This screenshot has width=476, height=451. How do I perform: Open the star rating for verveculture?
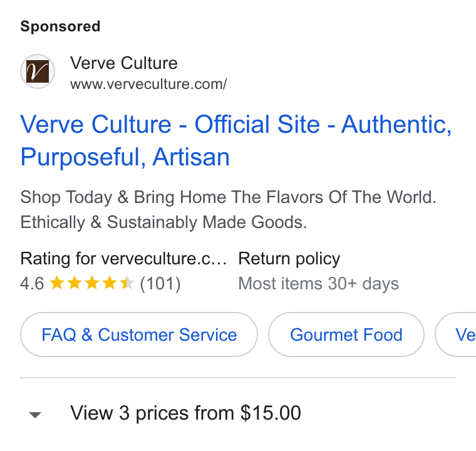point(91,283)
